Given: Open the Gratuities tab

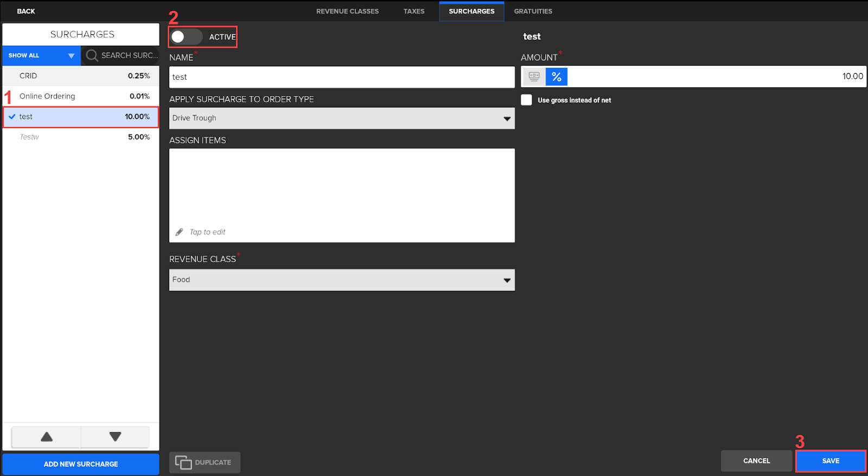Looking at the screenshot, I should tap(533, 11).
